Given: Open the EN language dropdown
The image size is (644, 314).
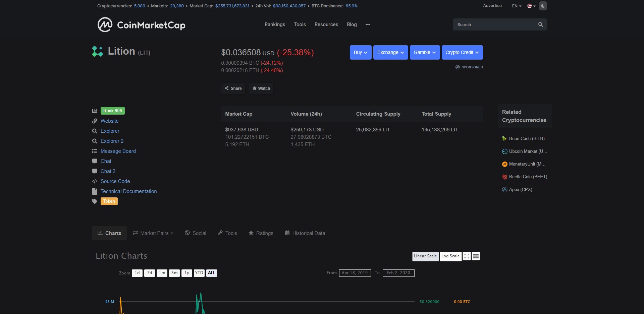Looking at the screenshot, I should [x=517, y=6].
